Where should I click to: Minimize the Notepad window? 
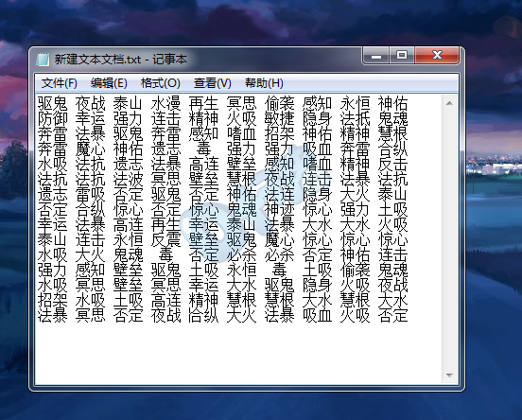point(376,55)
